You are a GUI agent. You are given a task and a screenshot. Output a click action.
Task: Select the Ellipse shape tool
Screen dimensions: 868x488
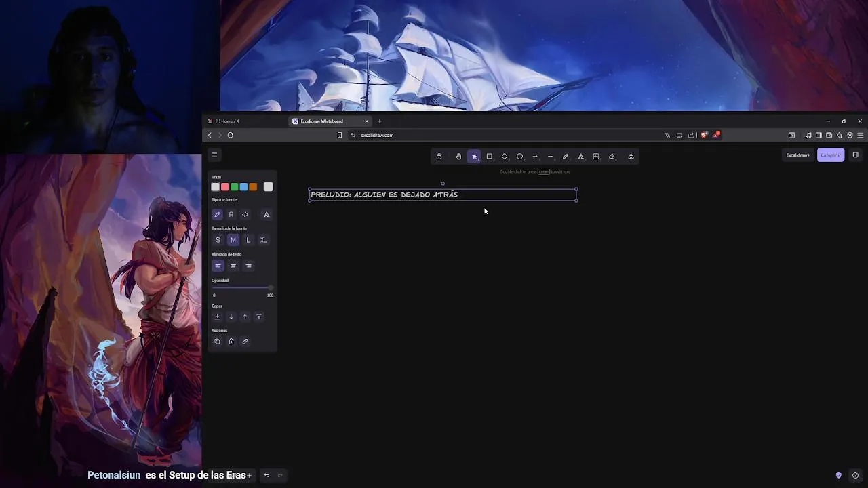click(520, 157)
